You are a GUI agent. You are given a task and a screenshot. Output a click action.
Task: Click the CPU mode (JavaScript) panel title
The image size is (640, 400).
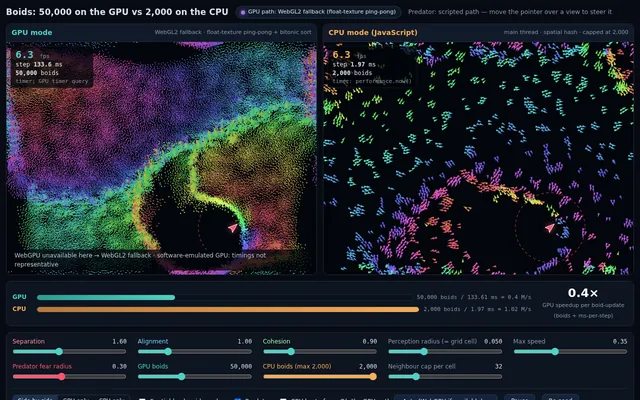(373, 32)
